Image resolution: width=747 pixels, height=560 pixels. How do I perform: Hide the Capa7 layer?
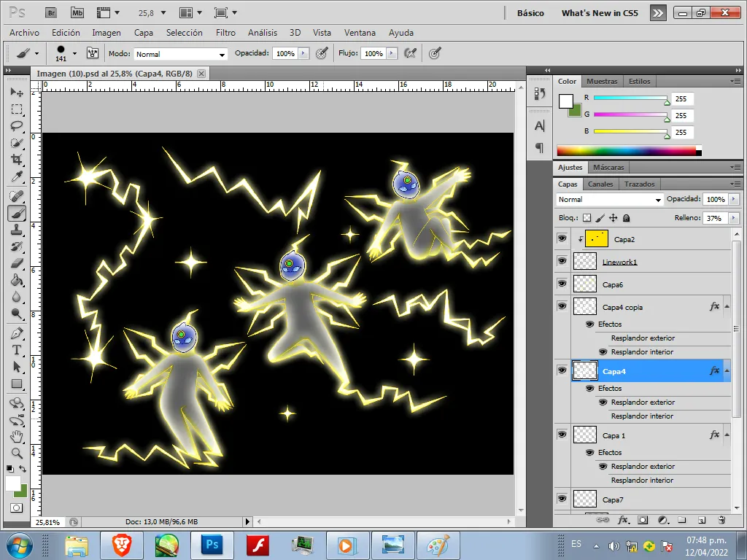tap(562, 499)
